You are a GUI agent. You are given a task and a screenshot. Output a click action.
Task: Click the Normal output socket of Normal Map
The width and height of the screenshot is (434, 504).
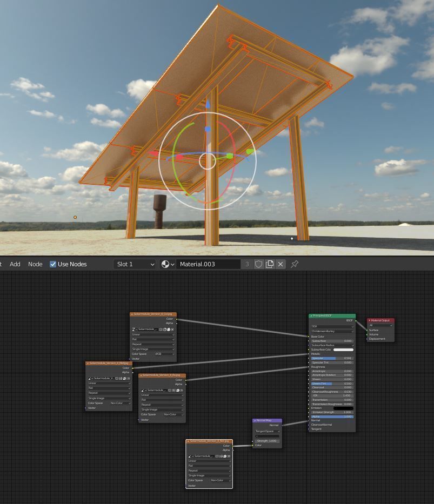tap(282, 425)
